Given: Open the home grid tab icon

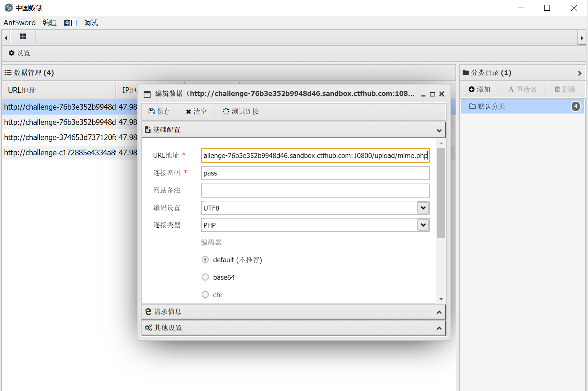Looking at the screenshot, I should click(x=23, y=37).
